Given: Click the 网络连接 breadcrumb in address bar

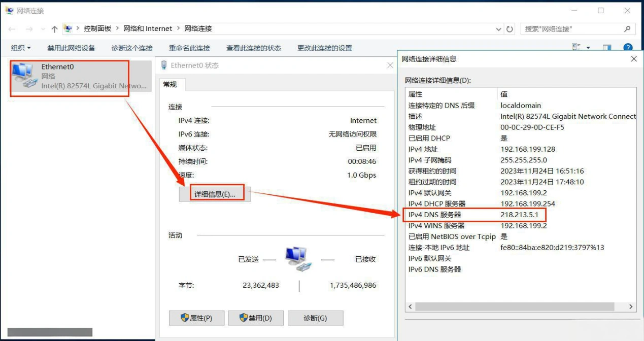Looking at the screenshot, I should click(198, 29).
